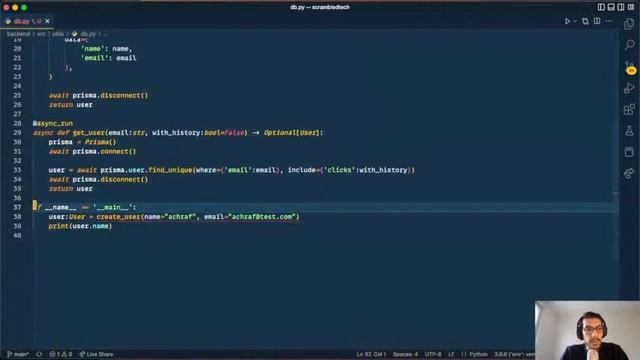Open the Search view in activity bar
Screen dimensions: 640x360
629,44
